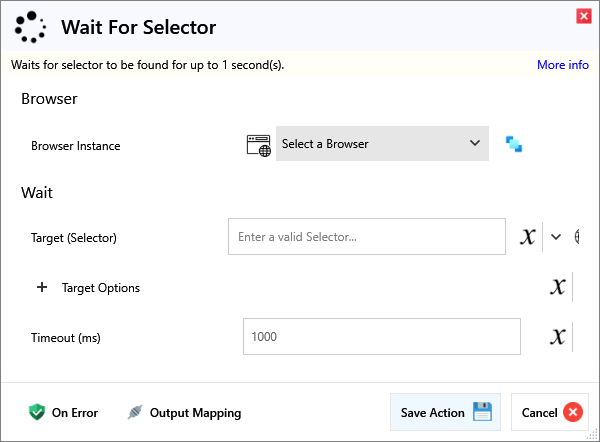
Task: Click the variable x icon for Timeout
Action: pyautogui.click(x=558, y=337)
